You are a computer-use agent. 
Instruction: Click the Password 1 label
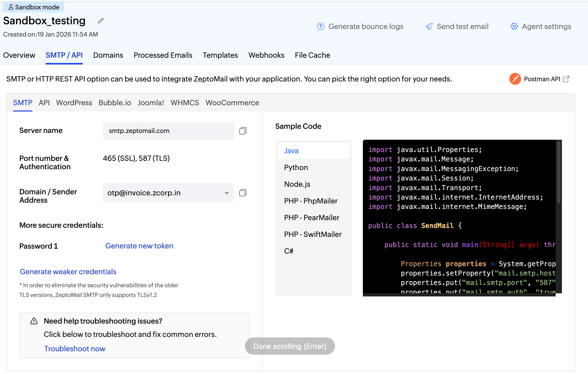(x=39, y=246)
